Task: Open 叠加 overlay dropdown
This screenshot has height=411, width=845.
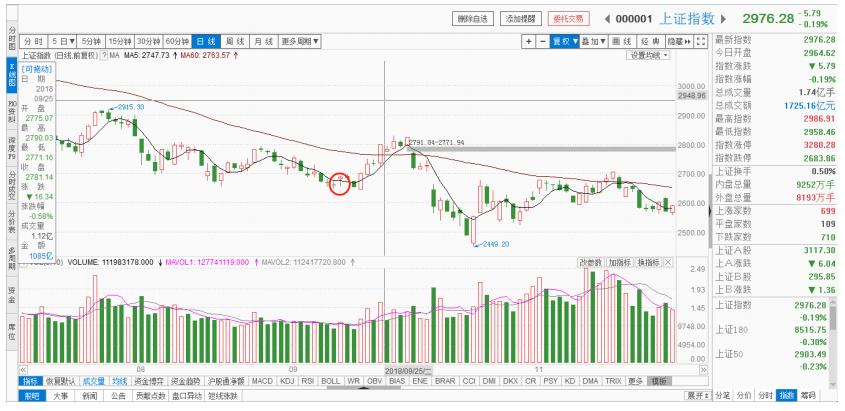Action: [x=594, y=41]
